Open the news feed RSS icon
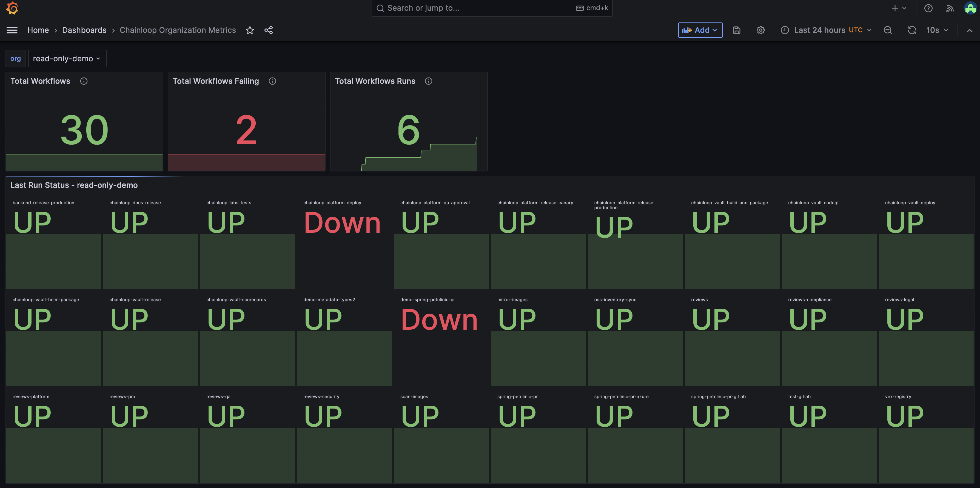 tap(950, 8)
